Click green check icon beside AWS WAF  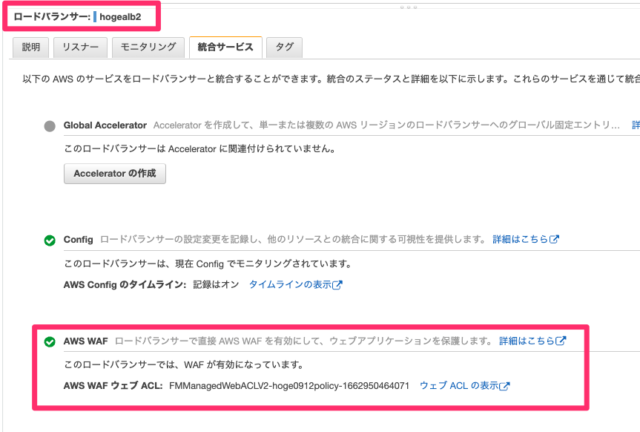(x=50, y=341)
